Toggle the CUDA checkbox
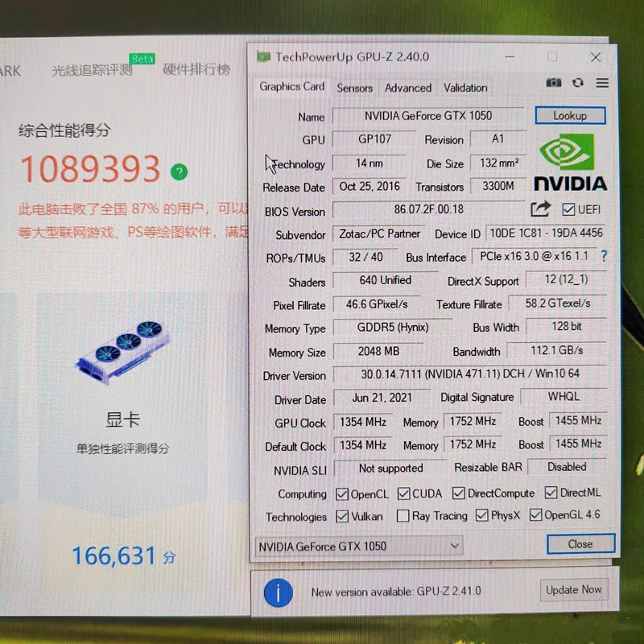 tap(403, 493)
